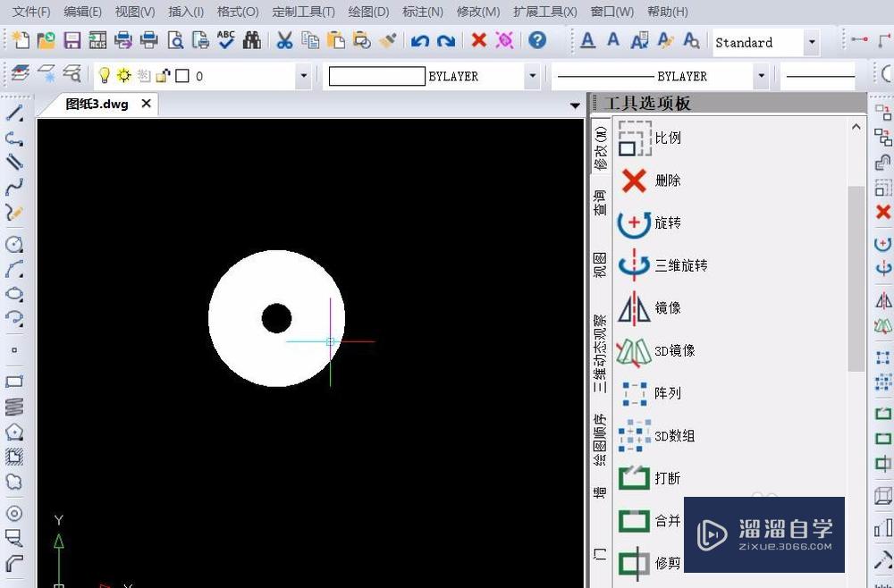The image size is (894, 588).
Task: Click the BYLAYER color preview box
Action: pyautogui.click(x=377, y=76)
